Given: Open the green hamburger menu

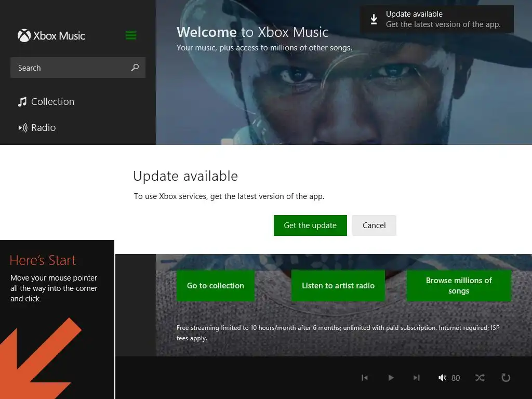Looking at the screenshot, I should pos(131,35).
